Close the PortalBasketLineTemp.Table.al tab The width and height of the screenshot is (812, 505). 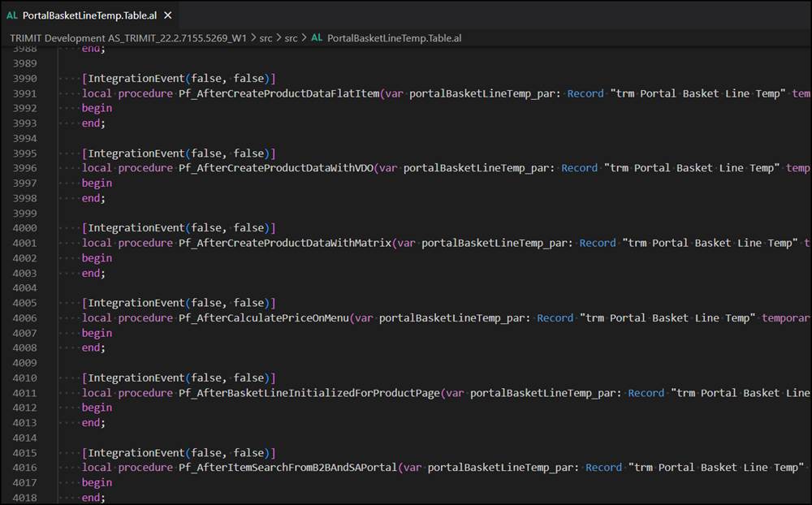pyautogui.click(x=169, y=14)
